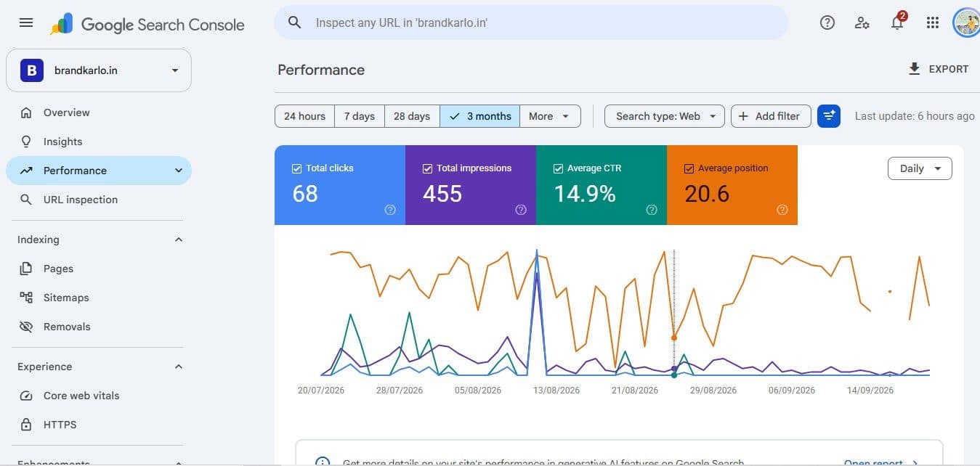Screen dimensions: 980x466
Task: Click the Open report link
Action: tap(881, 462)
